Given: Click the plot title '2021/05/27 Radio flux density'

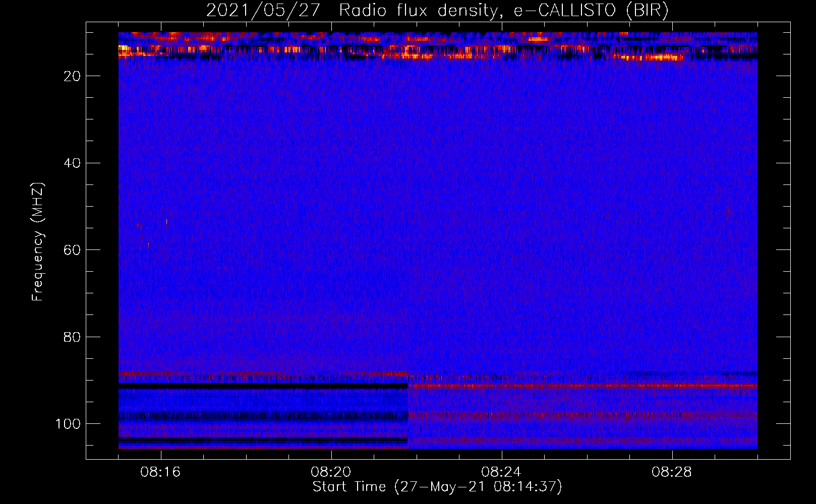Looking at the screenshot, I should [x=437, y=10].
